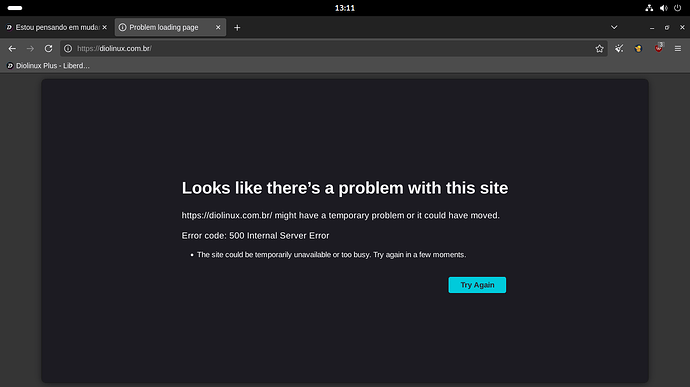
Task: Reload the current page
Action: pos(48,48)
